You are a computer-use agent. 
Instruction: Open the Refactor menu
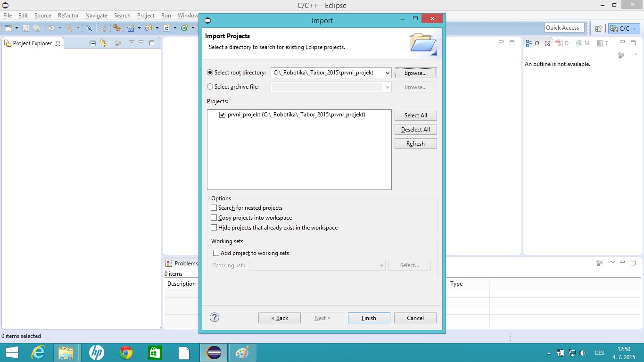tap(68, 16)
